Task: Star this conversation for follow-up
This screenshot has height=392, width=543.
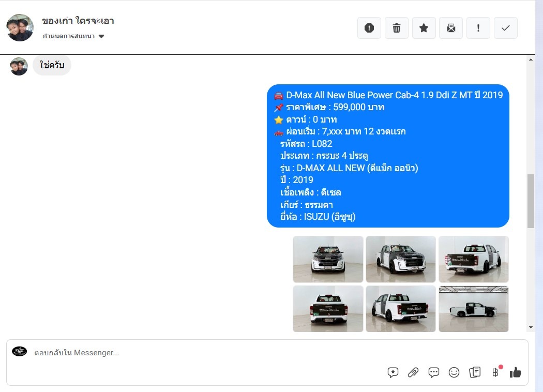Action: tap(424, 28)
